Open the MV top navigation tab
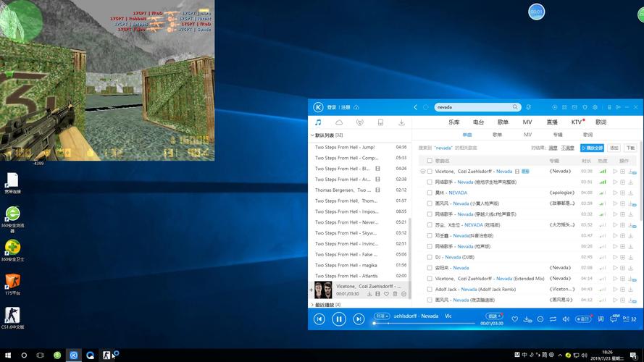This screenshot has width=644, height=362. [x=527, y=122]
